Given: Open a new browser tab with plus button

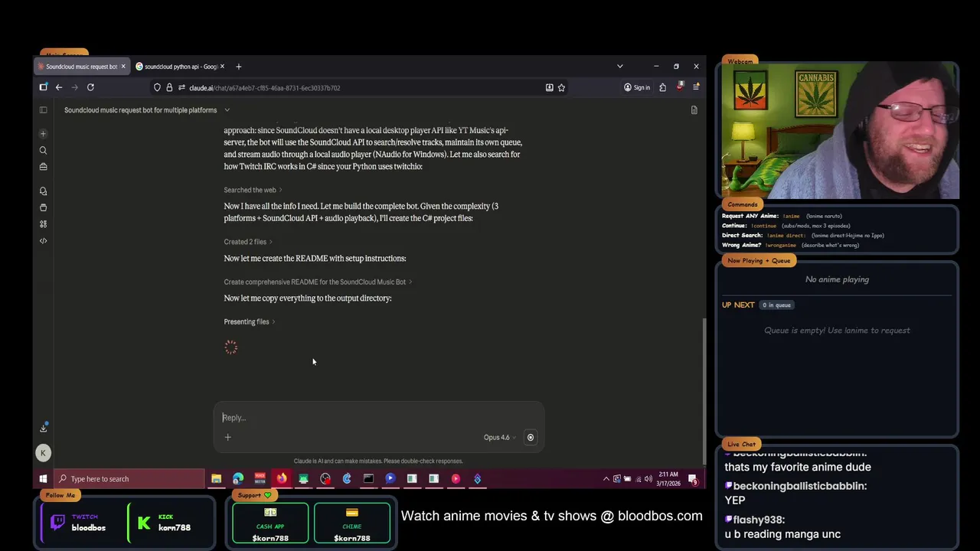Looking at the screenshot, I should tap(238, 67).
